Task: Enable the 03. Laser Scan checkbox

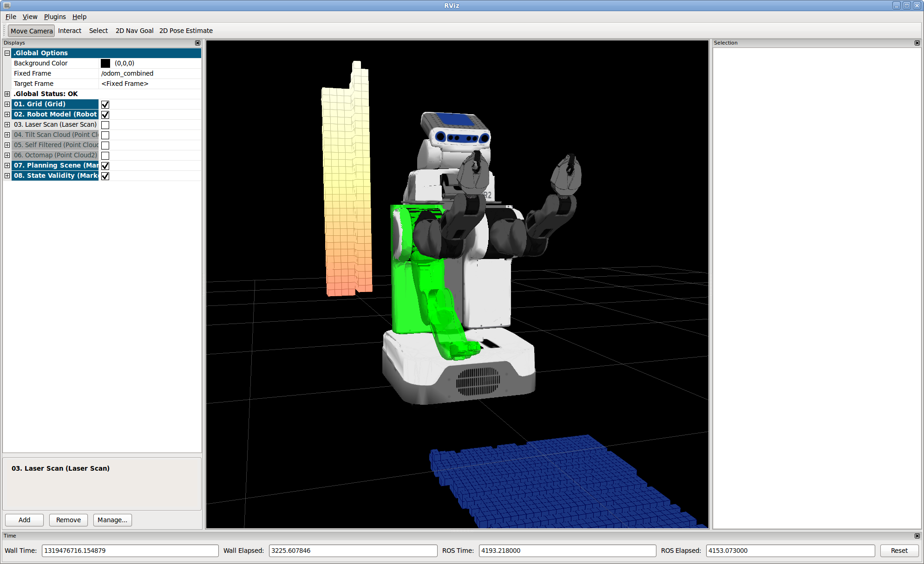Action: click(x=105, y=125)
